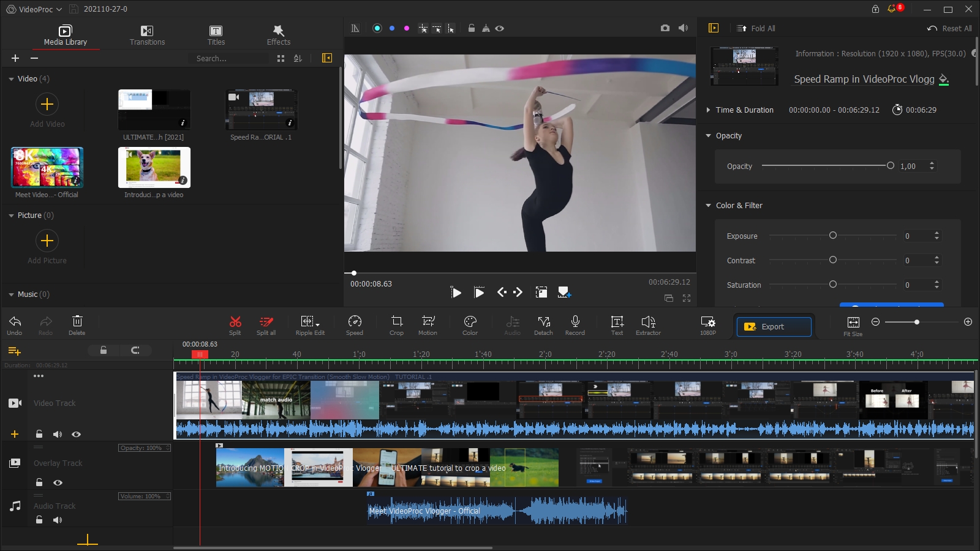980x551 pixels.
Task: Zoom in timeline with plus circle
Action: pyautogui.click(x=968, y=322)
